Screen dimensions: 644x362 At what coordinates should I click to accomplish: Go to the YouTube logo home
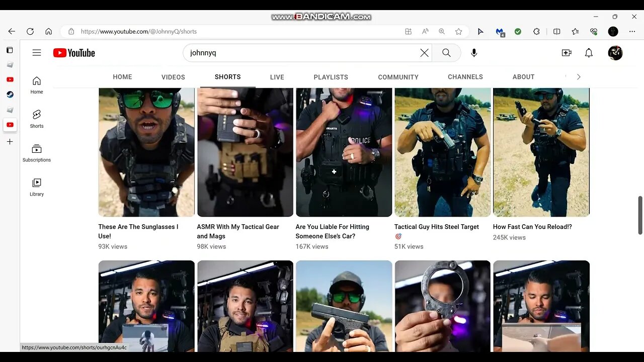tap(74, 53)
